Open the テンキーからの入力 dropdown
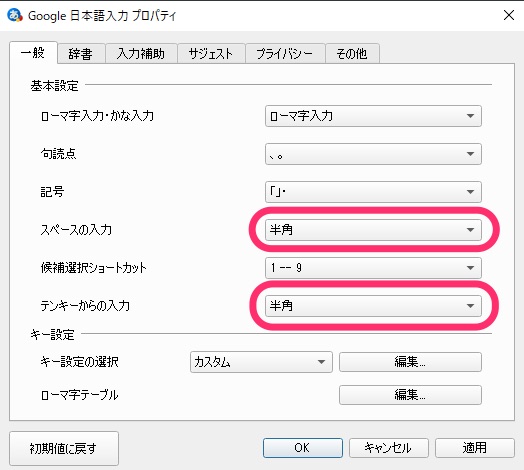The width and height of the screenshot is (524, 470). (x=373, y=306)
